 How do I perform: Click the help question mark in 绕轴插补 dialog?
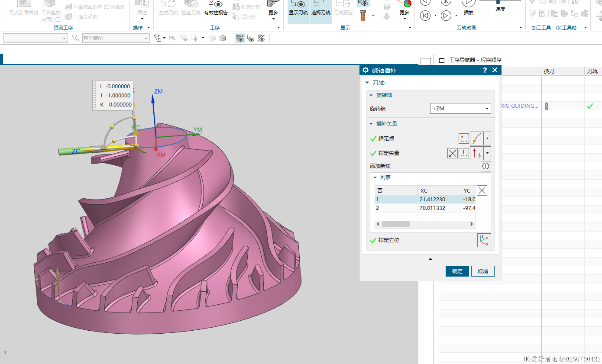[485, 71]
